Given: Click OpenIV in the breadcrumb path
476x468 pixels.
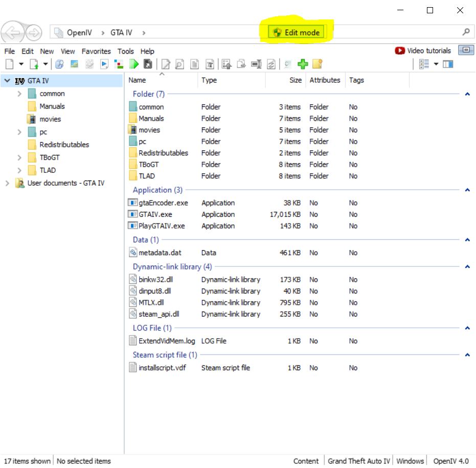Looking at the screenshot, I should [79, 33].
